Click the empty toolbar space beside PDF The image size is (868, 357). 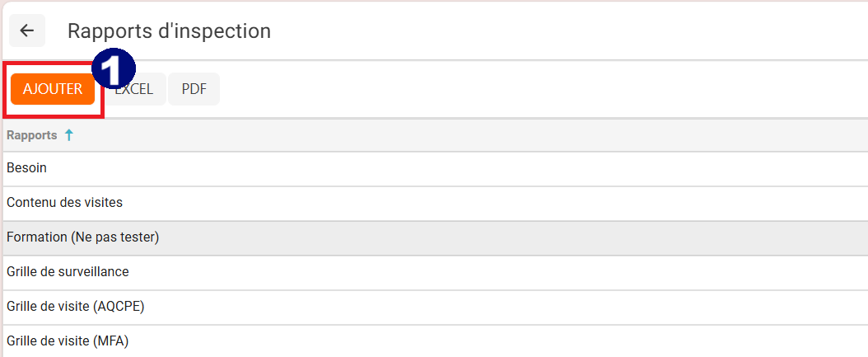coord(543,89)
